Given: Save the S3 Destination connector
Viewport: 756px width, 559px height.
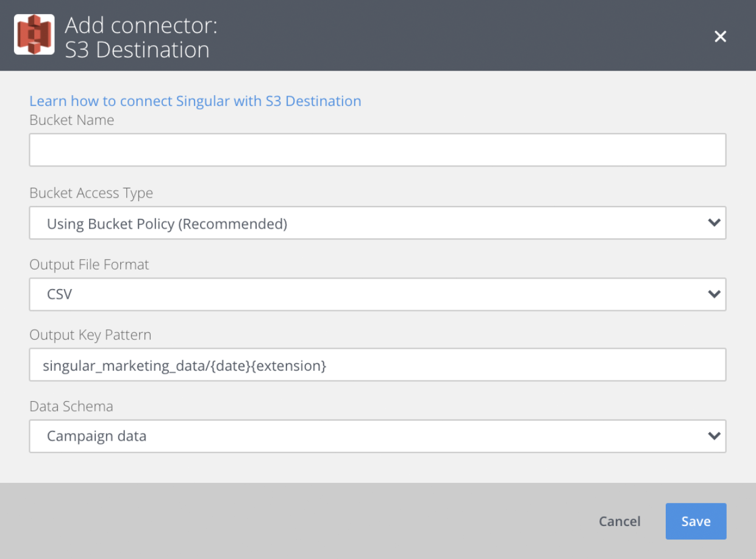Looking at the screenshot, I should click(x=696, y=521).
